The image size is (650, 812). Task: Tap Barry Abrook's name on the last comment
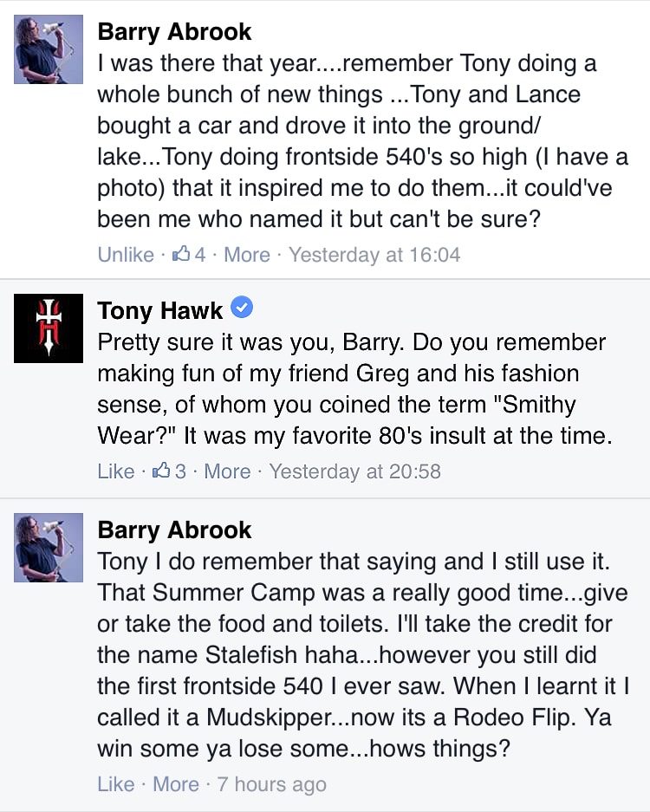point(174,529)
